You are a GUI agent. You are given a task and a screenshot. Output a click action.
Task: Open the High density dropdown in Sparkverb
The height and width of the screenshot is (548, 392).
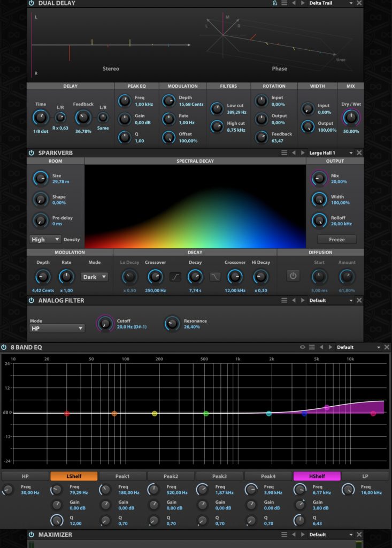(x=45, y=239)
